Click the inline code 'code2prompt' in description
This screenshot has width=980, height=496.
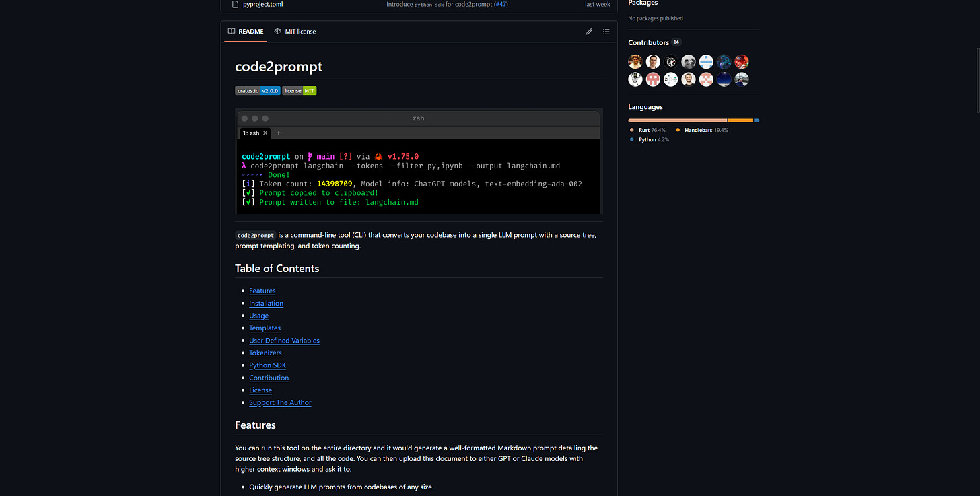255,235
